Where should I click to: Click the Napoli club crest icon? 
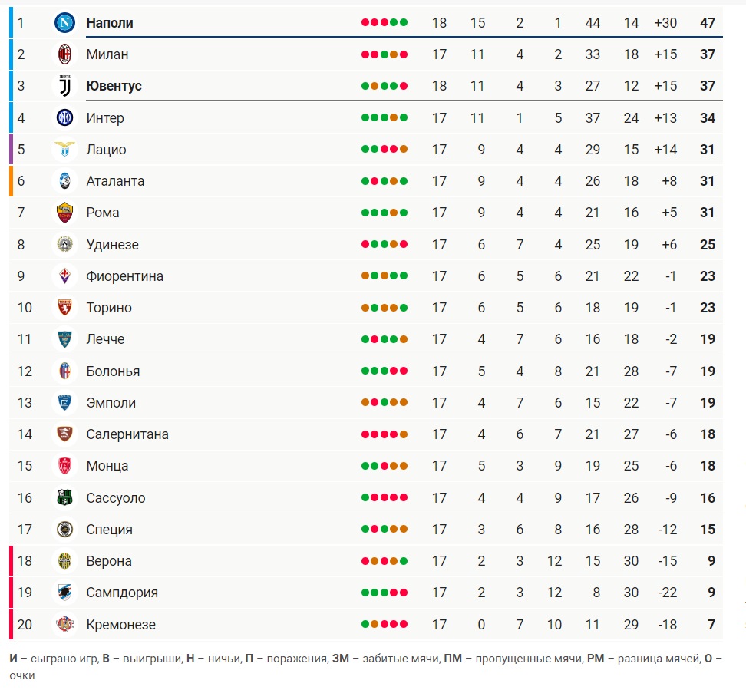(x=64, y=22)
